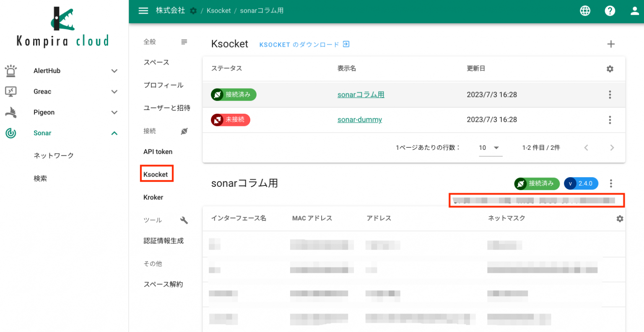The width and height of the screenshot is (644, 332).
Task: Open the hamburger navigation menu
Action: click(143, 10)
